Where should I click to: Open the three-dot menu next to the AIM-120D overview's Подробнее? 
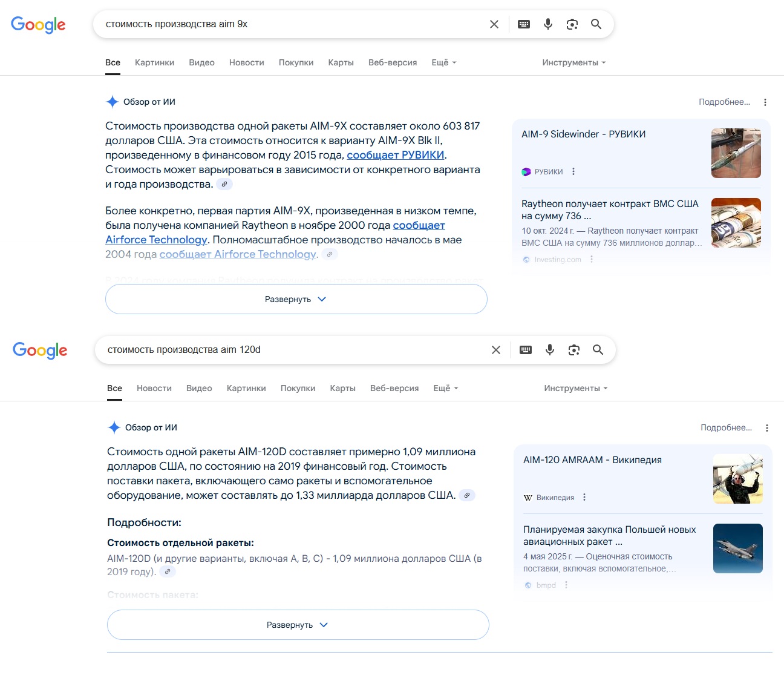(x=767, y=428)
